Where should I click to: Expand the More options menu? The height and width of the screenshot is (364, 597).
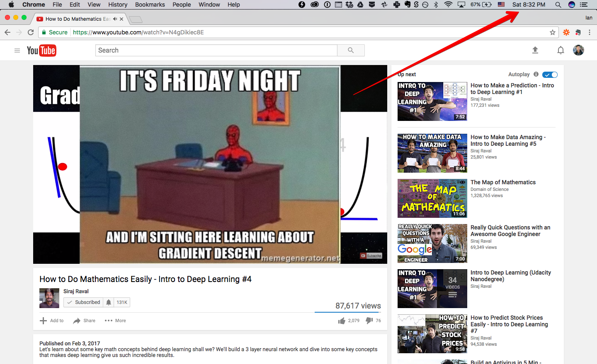(115, 321)
